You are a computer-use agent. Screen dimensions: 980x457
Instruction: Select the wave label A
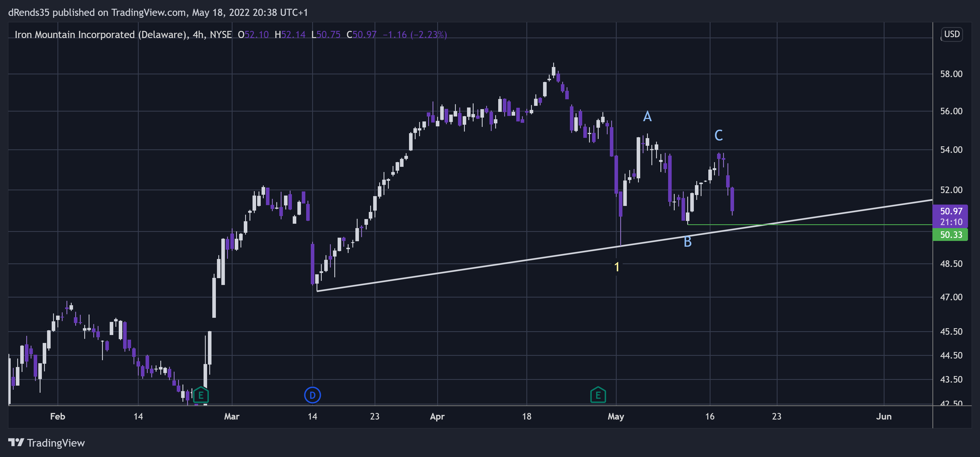(647, 116)
